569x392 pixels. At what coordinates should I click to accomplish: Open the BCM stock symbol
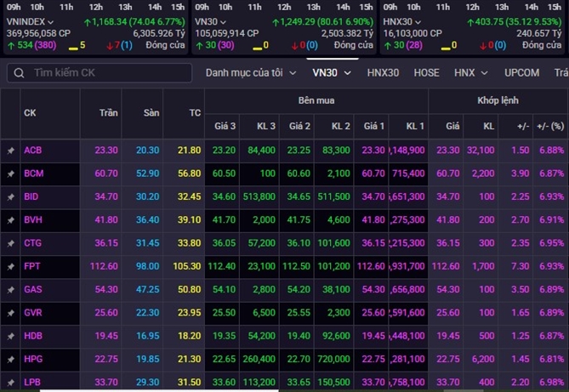[34, 173]
